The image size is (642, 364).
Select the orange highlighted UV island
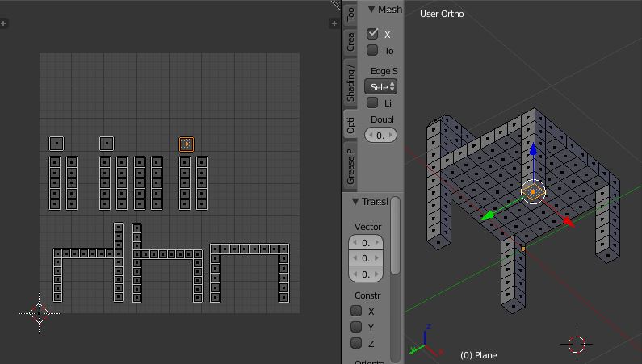click(x=187, y=144)
